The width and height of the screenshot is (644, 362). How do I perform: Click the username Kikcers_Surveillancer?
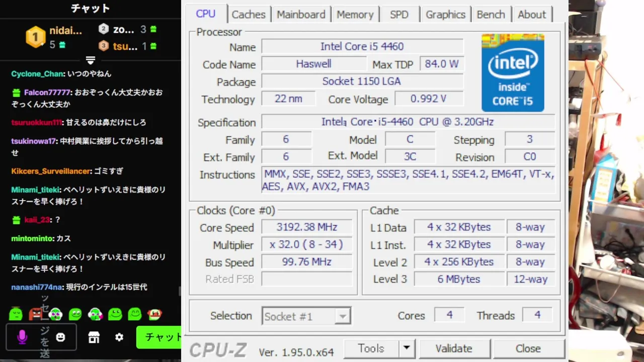pos(51,171)
